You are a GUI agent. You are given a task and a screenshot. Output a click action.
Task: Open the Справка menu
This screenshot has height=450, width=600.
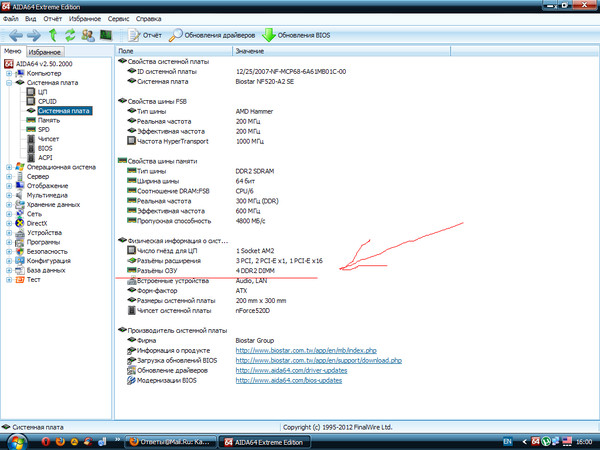[148, 19]
